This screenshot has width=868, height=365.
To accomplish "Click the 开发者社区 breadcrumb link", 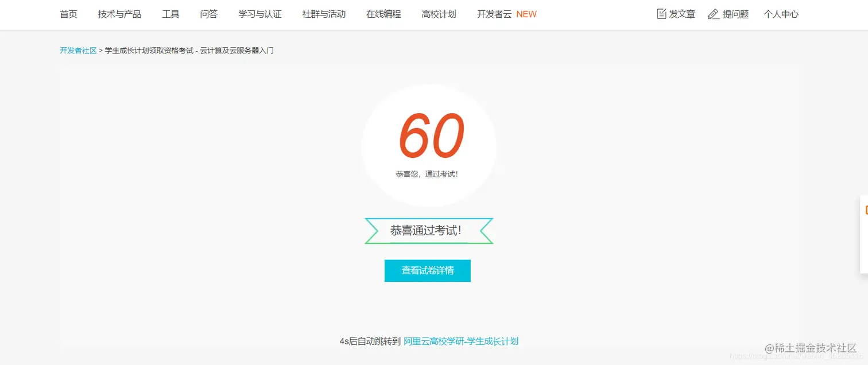I will [x=78, y=50].
